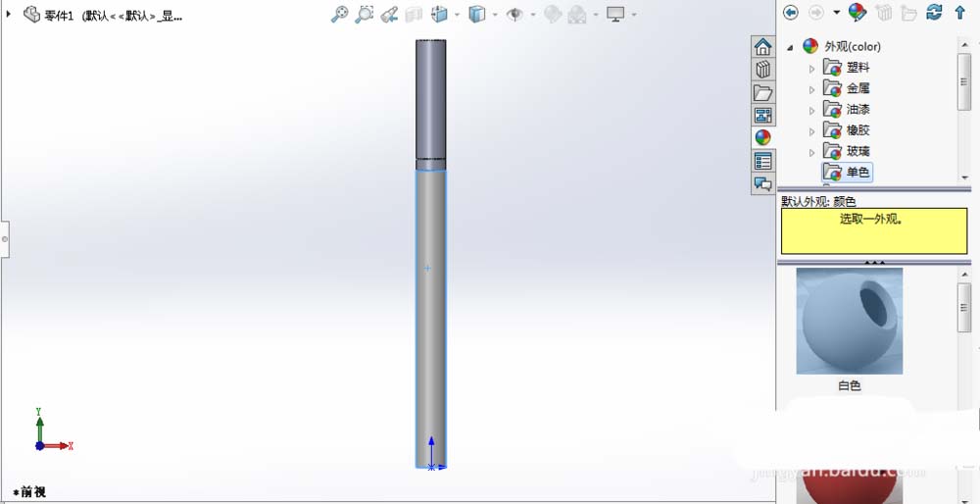Open the navigation history dropdown arrow
Image resolution: width=980 pixels, height=504 pixels.
[x=836, y=12]
